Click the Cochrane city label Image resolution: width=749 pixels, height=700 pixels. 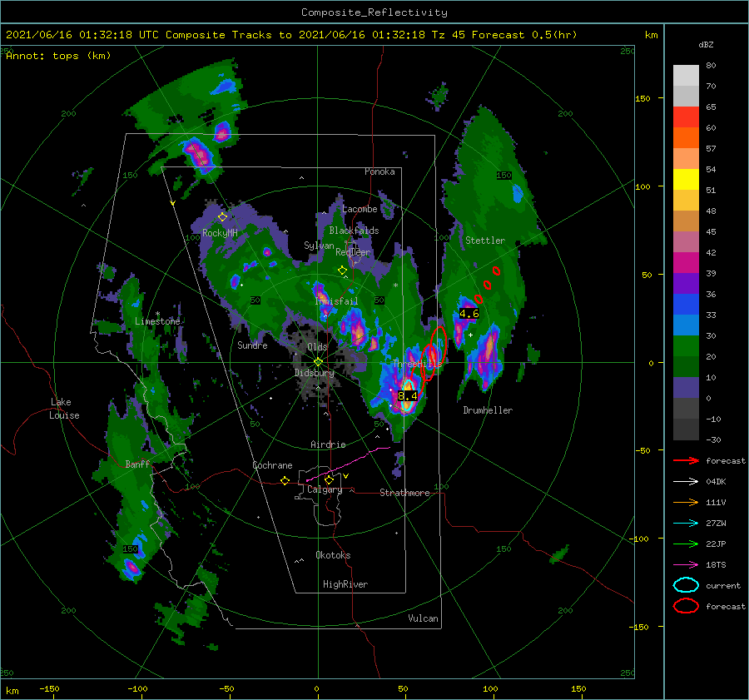[x=272, y=465]
